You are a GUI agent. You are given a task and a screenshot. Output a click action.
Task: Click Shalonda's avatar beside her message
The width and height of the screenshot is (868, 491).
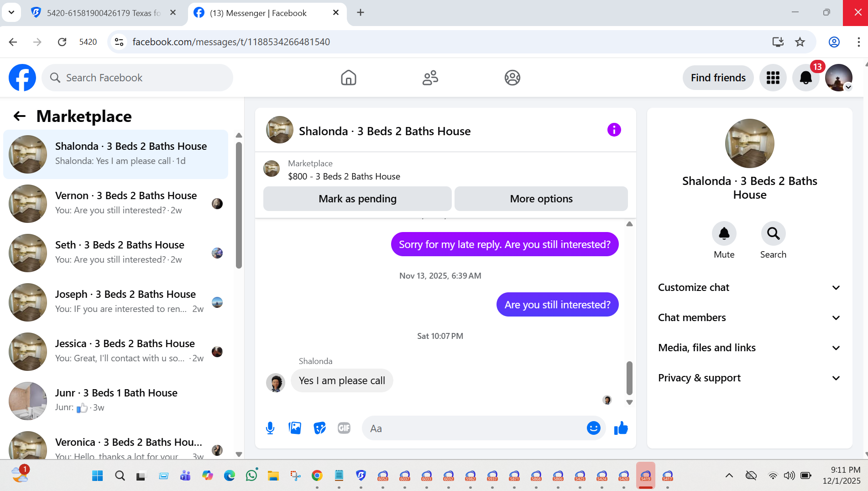pyautogui.click(x=275, y=383)
